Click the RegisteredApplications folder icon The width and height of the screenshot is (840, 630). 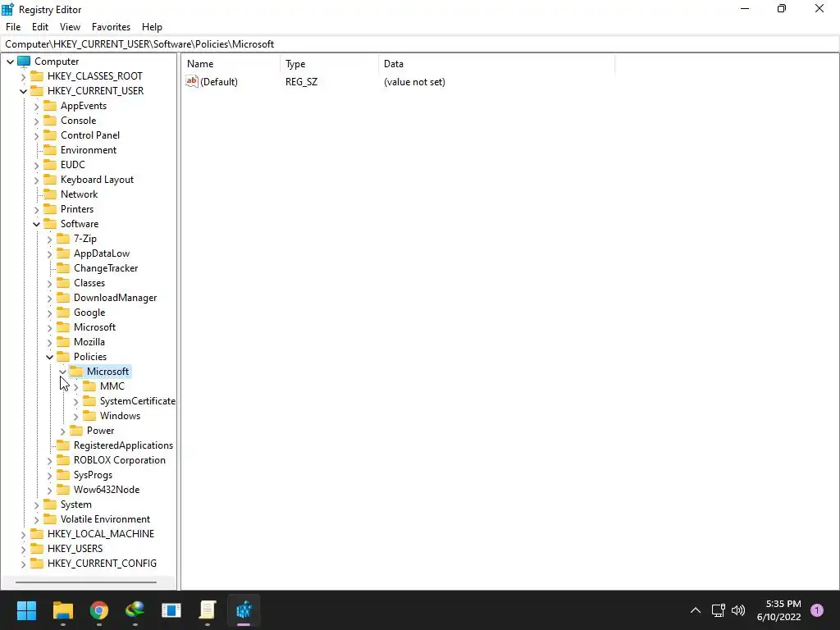point(63,445)
